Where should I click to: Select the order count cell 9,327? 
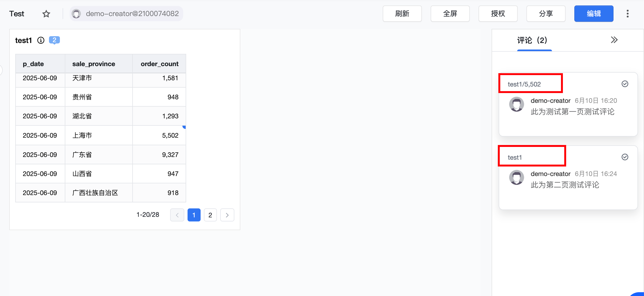coord(159,155)
